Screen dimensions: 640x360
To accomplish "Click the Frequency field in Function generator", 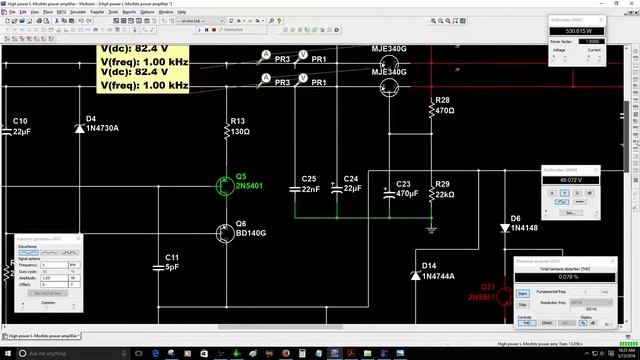I will click(x=54, y=265).
